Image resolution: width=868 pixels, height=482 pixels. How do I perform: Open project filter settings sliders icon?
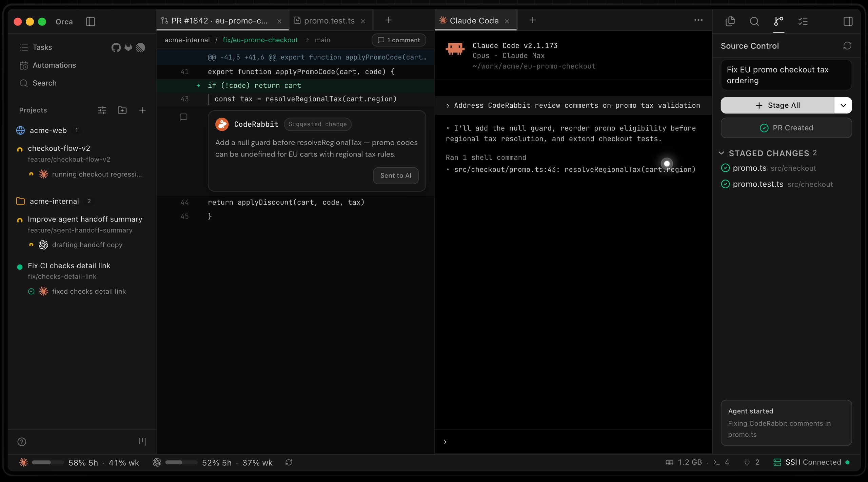[102, 110]
